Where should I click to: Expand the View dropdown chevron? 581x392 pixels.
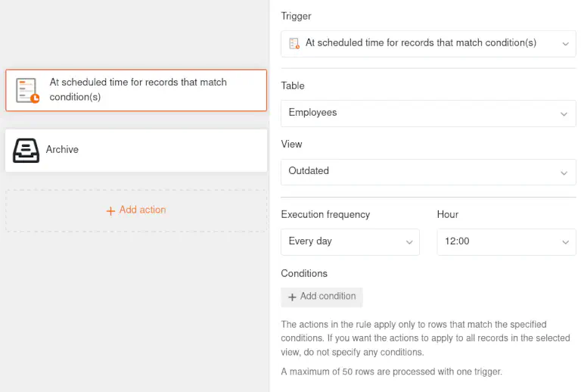pyautogui.click(x=564, y=173)
